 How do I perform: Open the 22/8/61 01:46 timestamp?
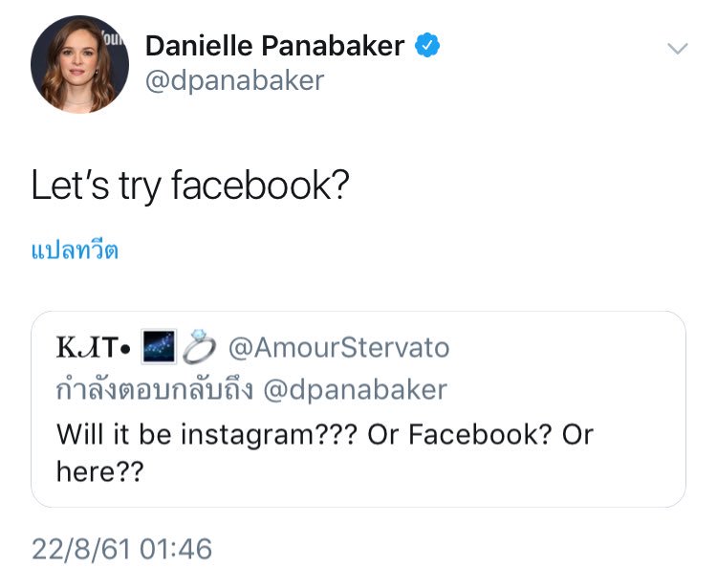[121, 549]
